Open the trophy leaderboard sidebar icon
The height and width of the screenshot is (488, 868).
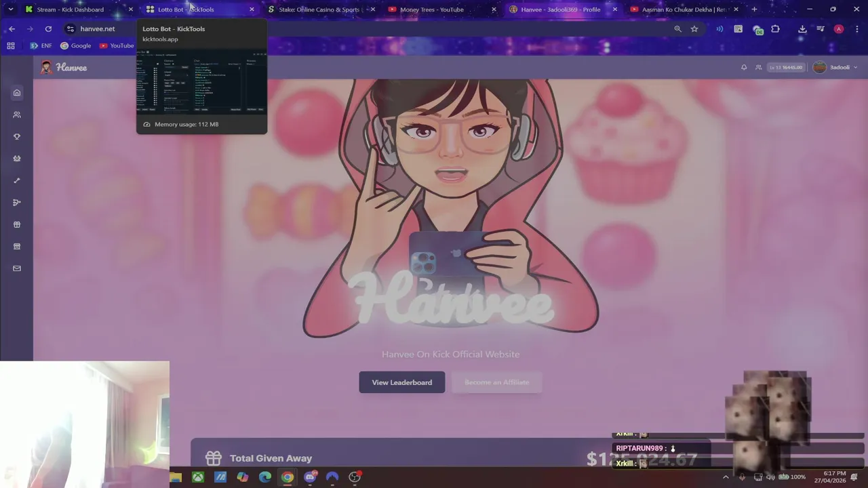click(17, 136)
